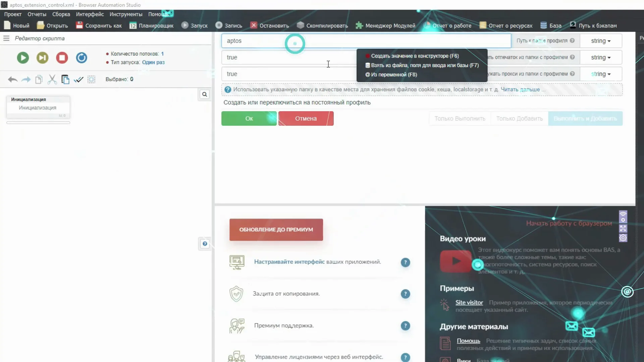Click the browser settings gear icon
This screenshot has height=362, width=644.
623,238
